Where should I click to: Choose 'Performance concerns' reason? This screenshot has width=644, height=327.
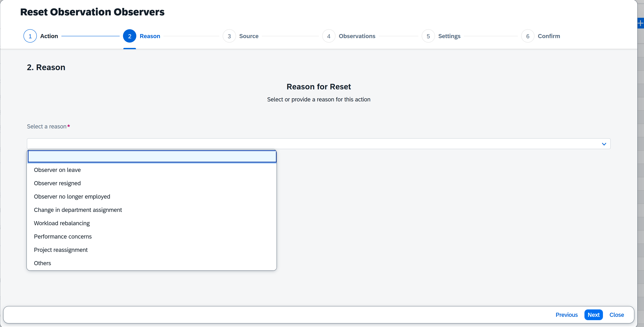tap(63, 237)
